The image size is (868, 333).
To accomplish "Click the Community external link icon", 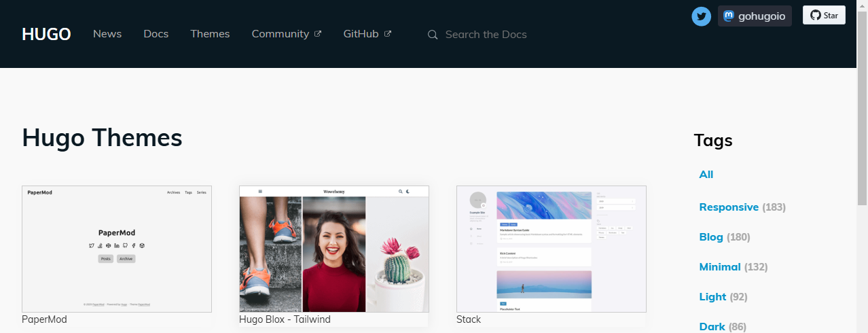I will 317,33.
